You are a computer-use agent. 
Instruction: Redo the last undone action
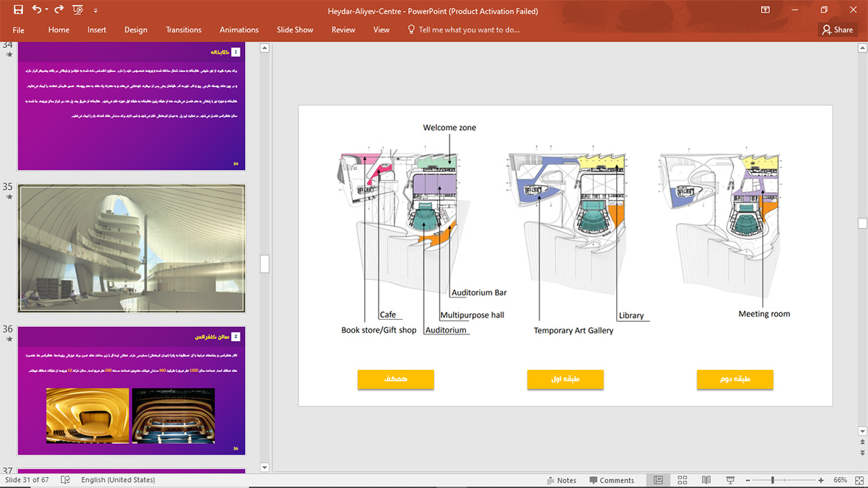(x=59, y=10)
